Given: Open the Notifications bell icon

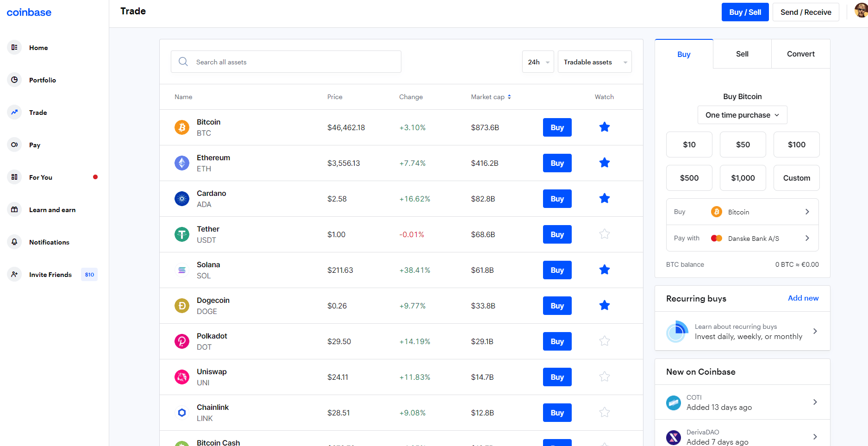Looking at the screenshot, I should tap(14, 242).
